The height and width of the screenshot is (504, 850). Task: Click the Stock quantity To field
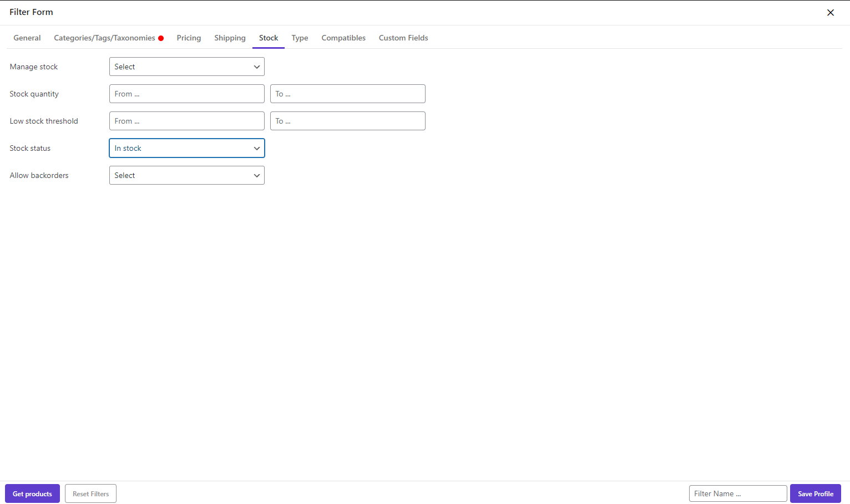tap(347, 94)
